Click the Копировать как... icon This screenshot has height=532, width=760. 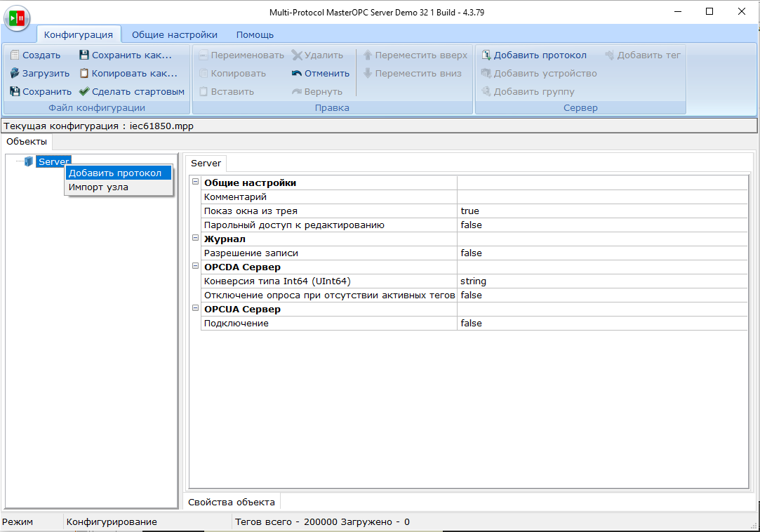coord(84,73)
